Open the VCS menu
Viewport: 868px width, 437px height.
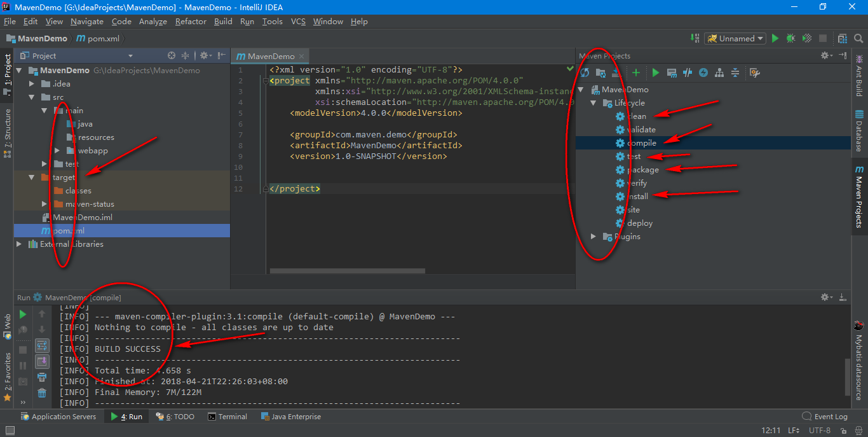coord(298,22)
